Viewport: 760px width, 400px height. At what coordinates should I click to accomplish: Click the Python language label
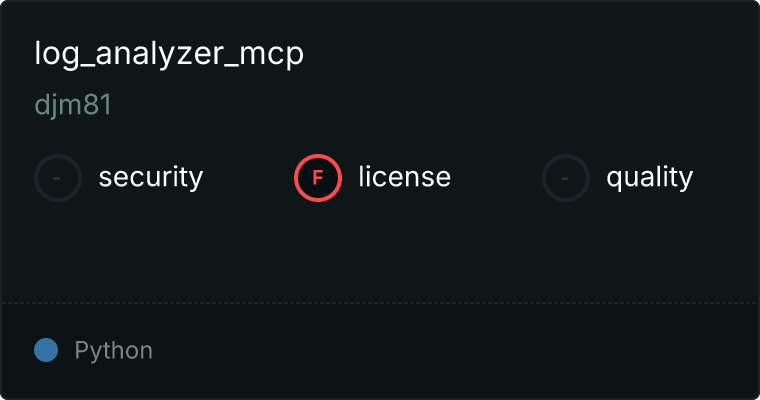point(113,351)
